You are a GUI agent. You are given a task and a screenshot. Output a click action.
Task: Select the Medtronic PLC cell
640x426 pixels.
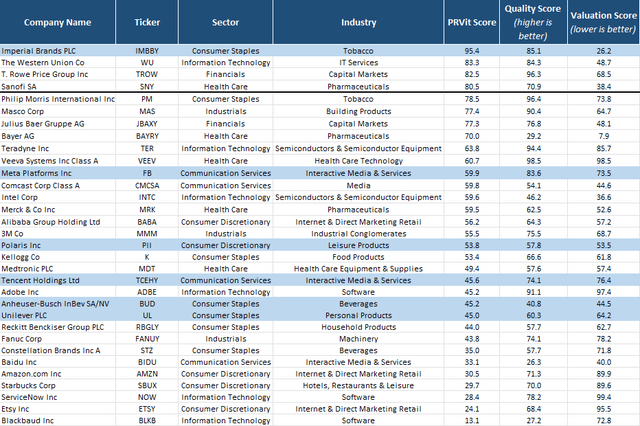(x=58, y=269)
